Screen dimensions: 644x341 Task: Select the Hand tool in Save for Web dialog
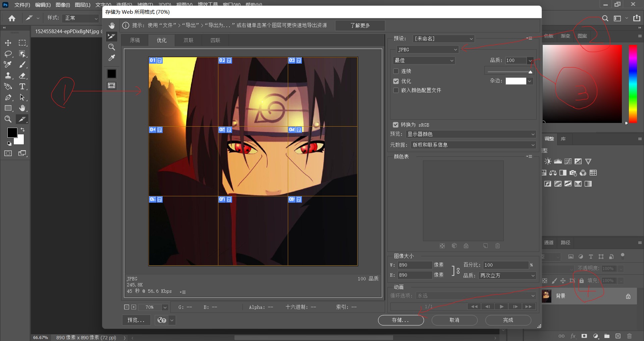pos(112,25)
